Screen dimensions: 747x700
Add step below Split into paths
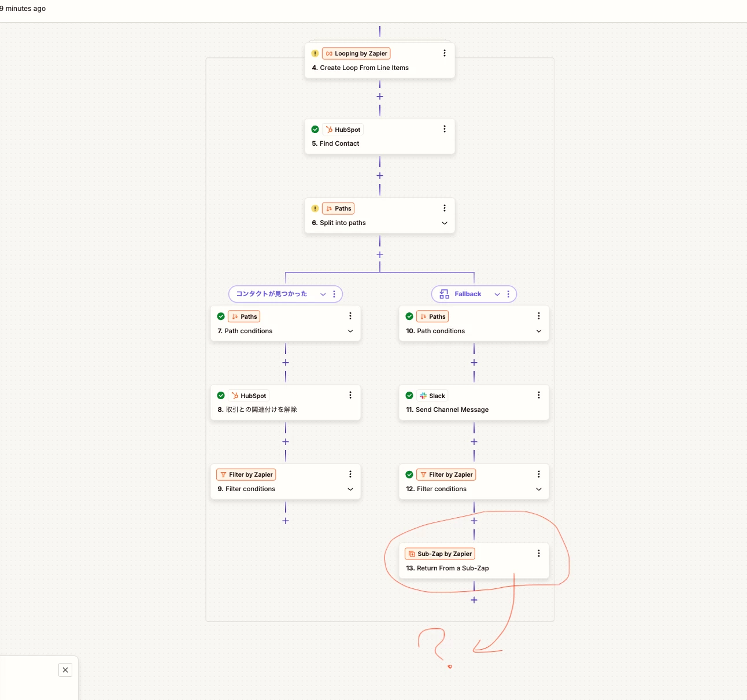[380, 255]
